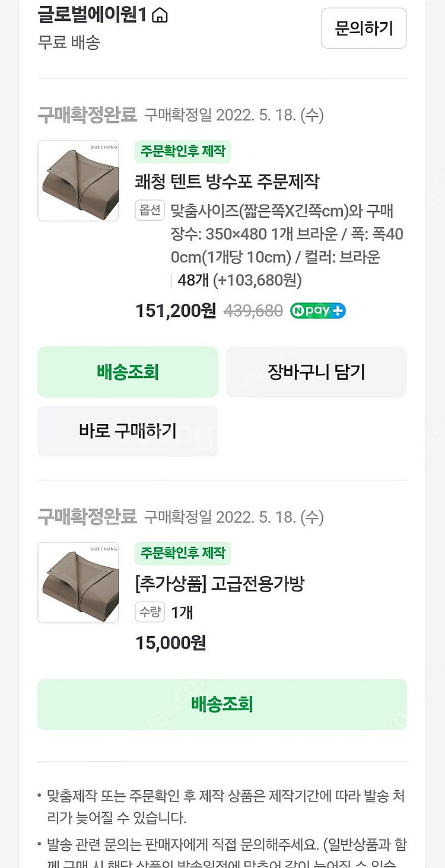445x868 pixels.
Task: Click the 옵션 label badge
Action: coord(150,210)
